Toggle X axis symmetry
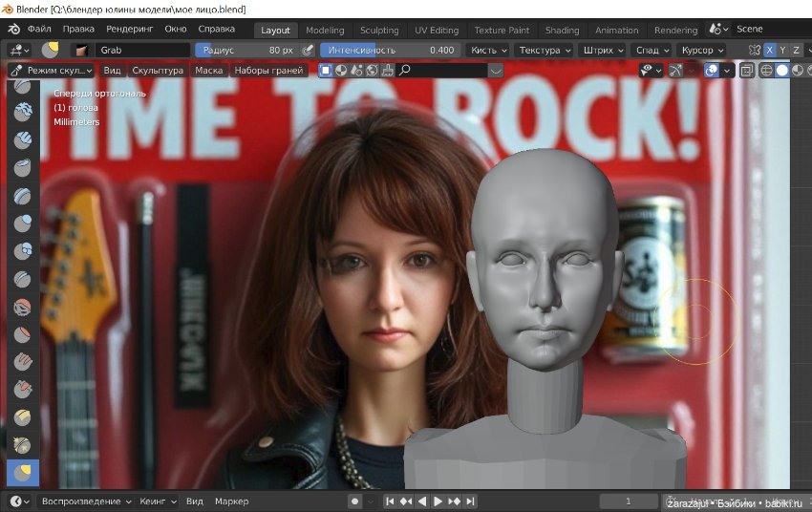Screen dimensions: 812x512 pos(769,50)
